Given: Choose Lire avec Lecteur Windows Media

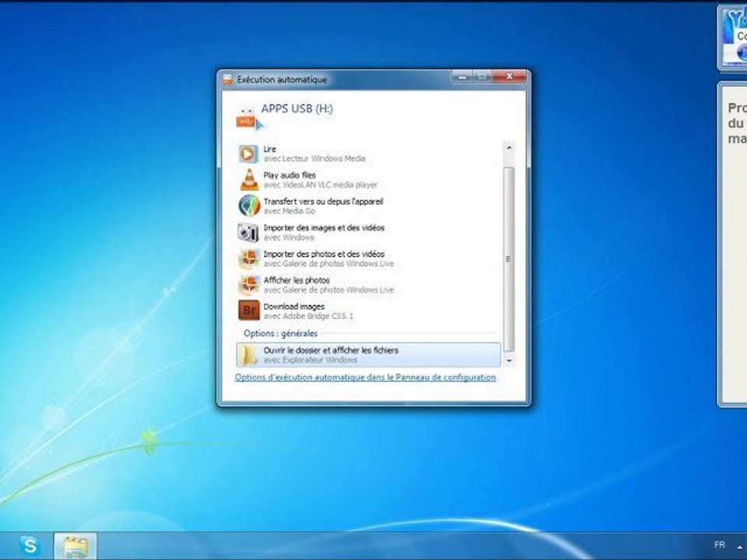Looking at the screenshot, I should click(x=368, y=154).
